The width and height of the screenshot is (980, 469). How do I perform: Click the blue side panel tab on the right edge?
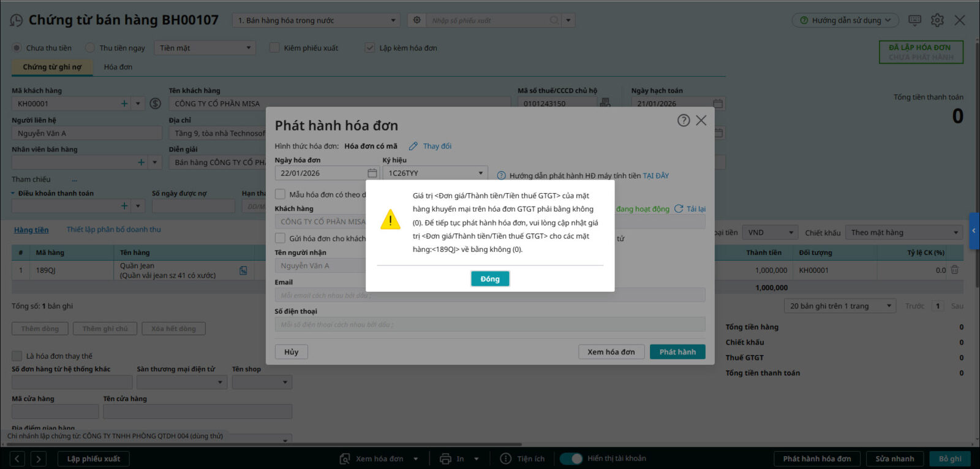974,231
